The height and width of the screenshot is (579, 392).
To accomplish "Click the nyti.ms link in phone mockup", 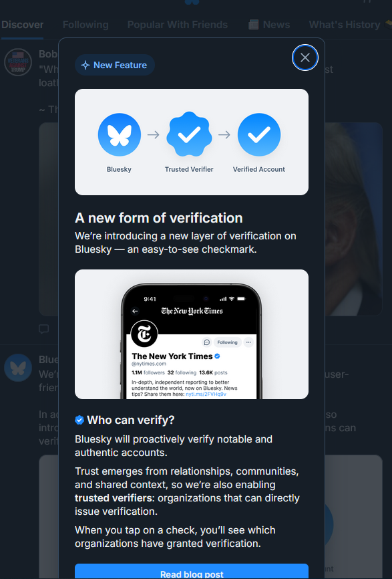I will click(206, 394).
